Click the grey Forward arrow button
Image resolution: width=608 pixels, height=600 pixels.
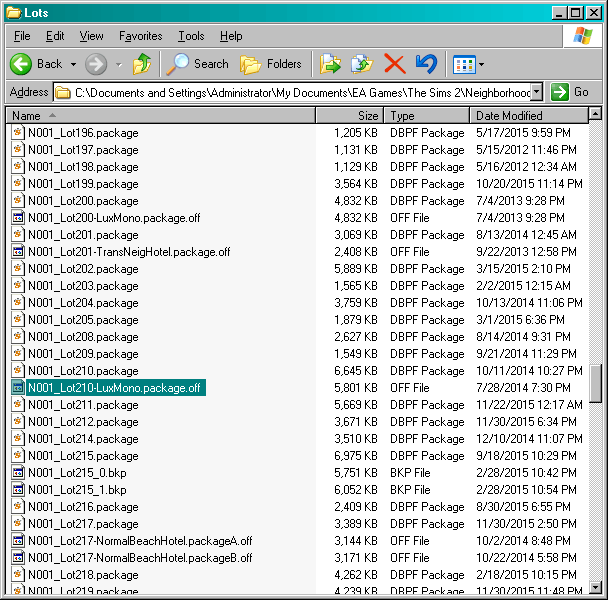pyautogui.click(x=96, y=64)
